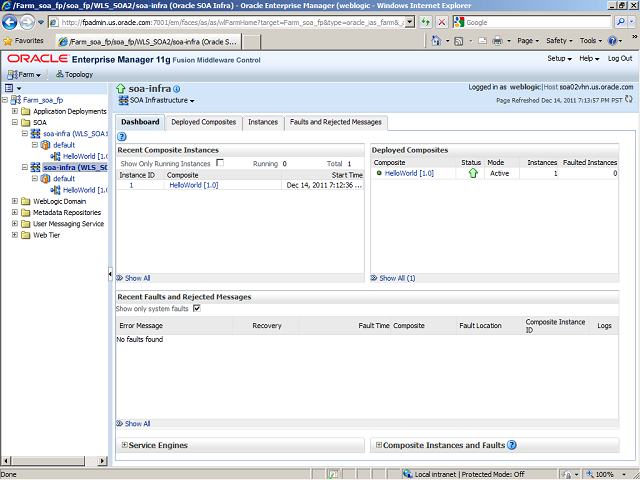The width and height of the screenshot is (640, 480).
Task: Open the SOA Infrastructure dropdown menu
Action: pyautogui.click(x=158, y=100)
